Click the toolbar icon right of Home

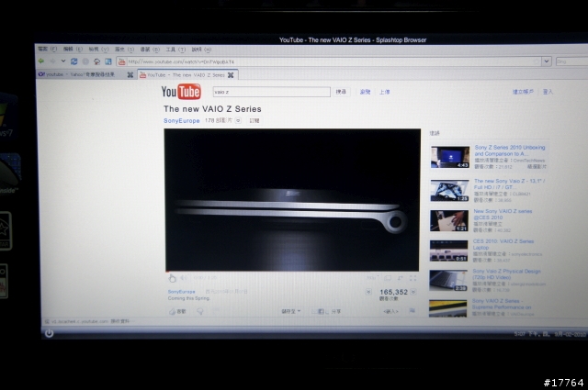coord(108,61)
